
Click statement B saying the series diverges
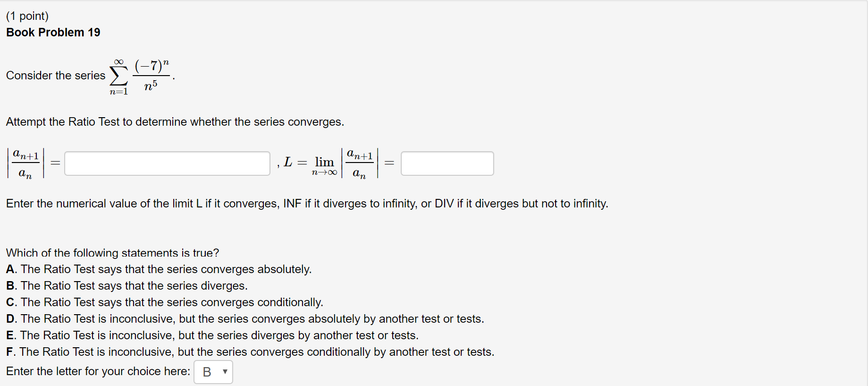coord(126,285)
